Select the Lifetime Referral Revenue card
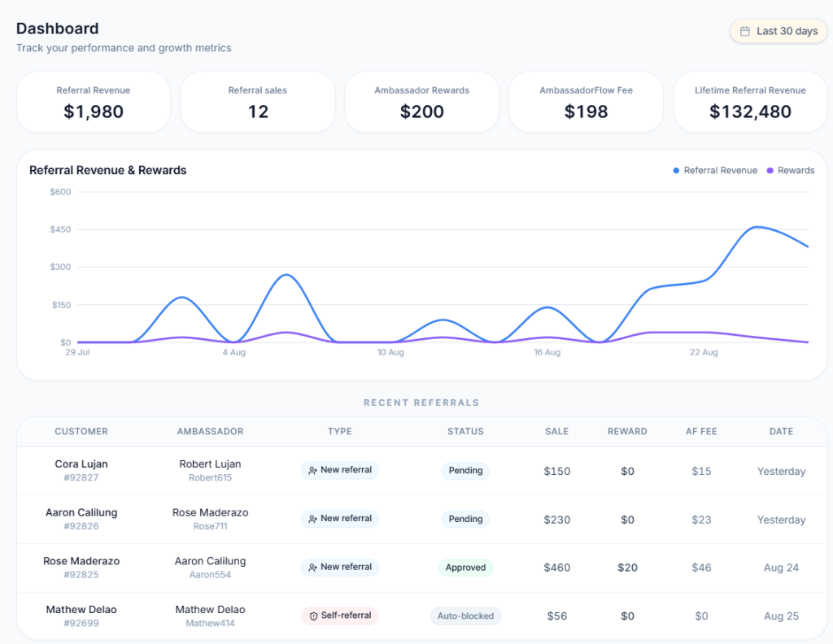This screenshot has height=644, width=833. pos(750,102)
